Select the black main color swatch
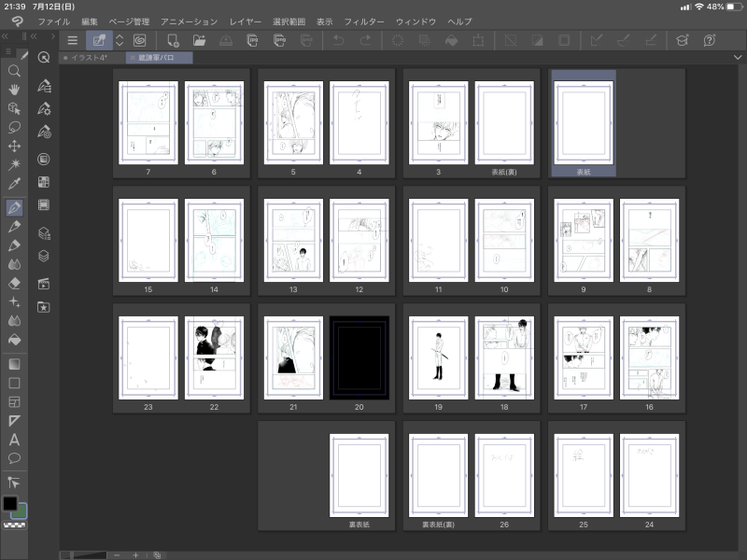 9,504
